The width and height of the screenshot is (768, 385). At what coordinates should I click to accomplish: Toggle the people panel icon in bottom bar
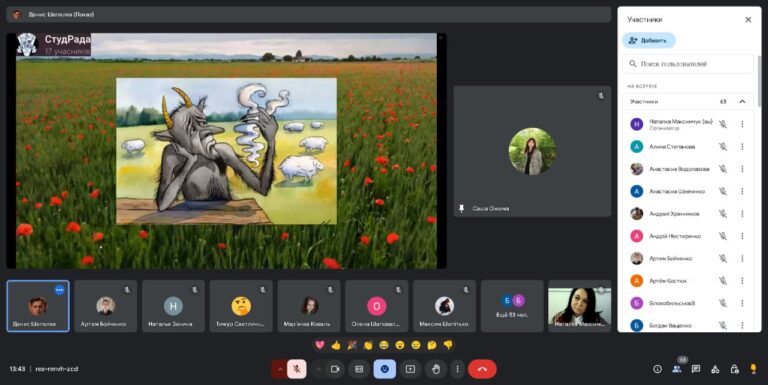tap(677, 369)
